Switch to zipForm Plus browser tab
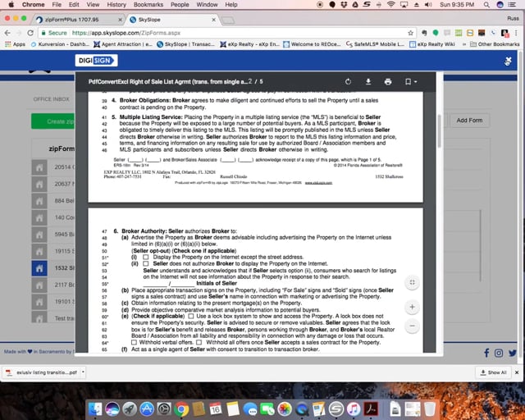Image resolution: width=525 pixels, height=420 pixels. coord(79,20)
